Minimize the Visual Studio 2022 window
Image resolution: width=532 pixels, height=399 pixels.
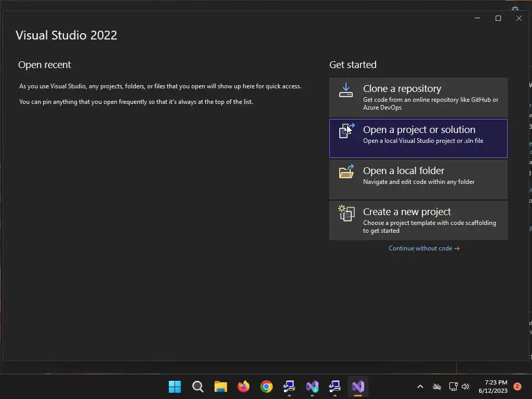[477, 18]
